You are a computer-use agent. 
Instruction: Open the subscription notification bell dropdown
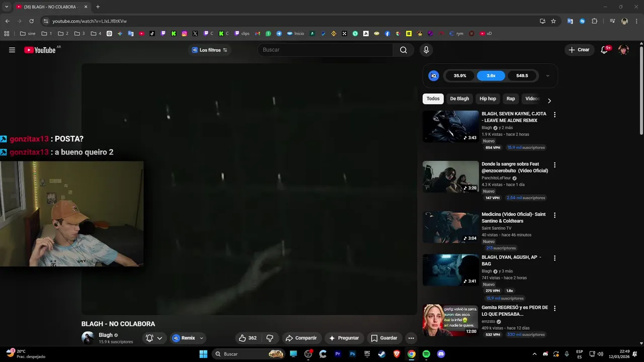(x=154, y=338)
